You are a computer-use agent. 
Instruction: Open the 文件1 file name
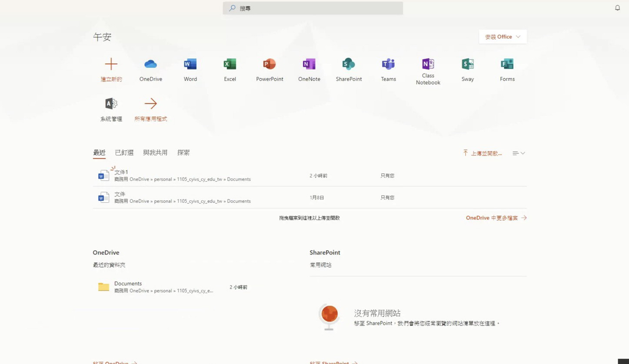coord(121,172)
